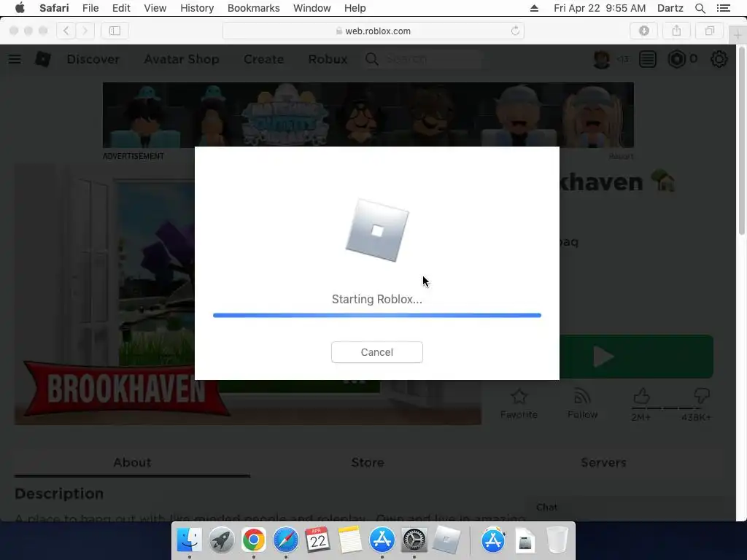Click the Starting Roblox progress bar
Screen dimensions: 747x560
[x=377, y=315]
